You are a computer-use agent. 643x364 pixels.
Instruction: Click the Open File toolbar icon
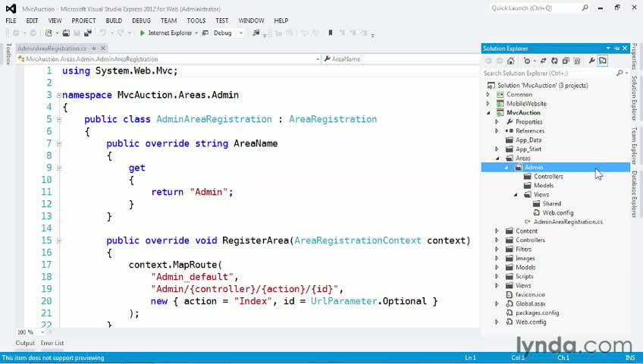[x=66, y=33]
